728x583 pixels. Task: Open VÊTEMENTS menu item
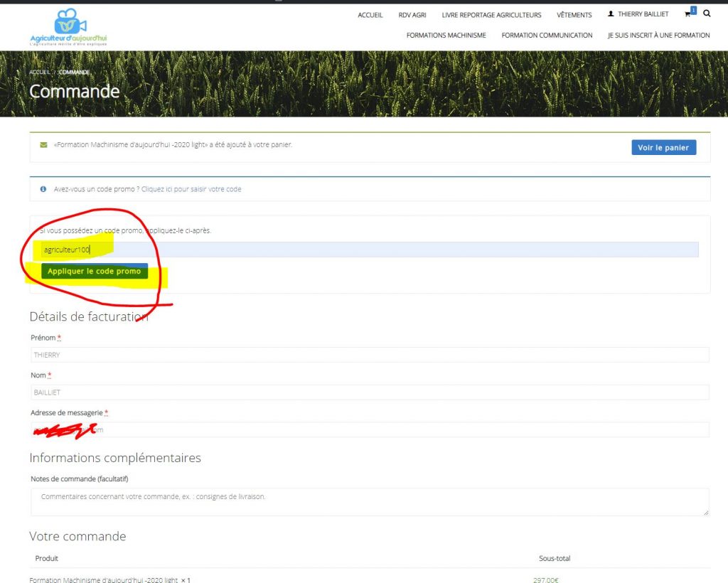coord(574,15)
